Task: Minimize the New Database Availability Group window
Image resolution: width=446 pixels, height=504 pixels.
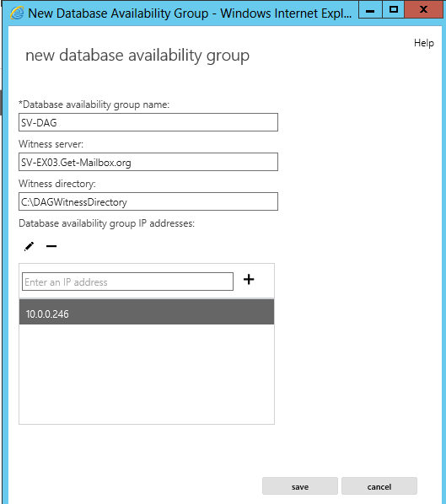Action: pyautogui.click(x=370, y=9)
